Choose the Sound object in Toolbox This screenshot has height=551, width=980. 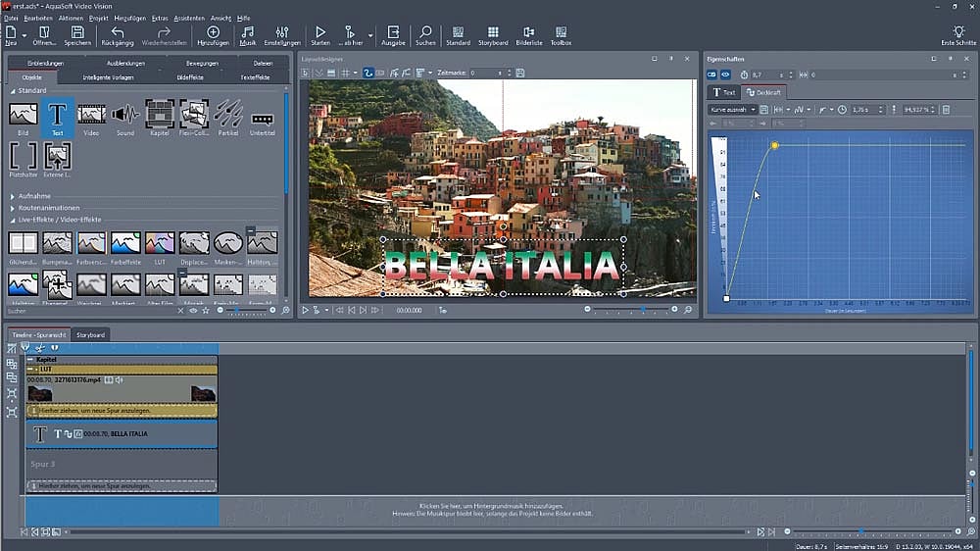(125, 115)
